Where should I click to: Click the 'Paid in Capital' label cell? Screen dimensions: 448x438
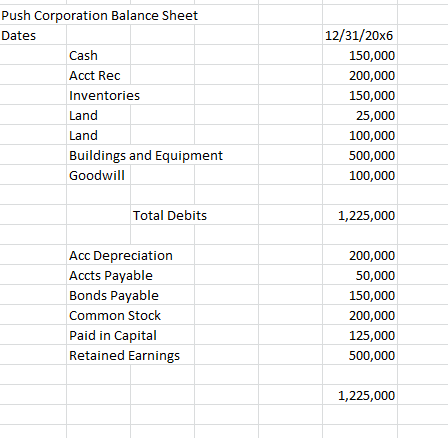113,336
